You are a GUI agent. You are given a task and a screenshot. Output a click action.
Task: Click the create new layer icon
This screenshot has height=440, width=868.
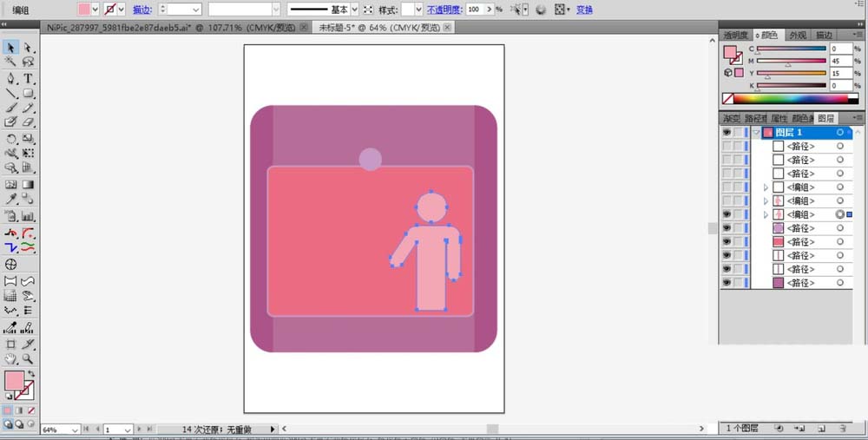coord(820,428)
